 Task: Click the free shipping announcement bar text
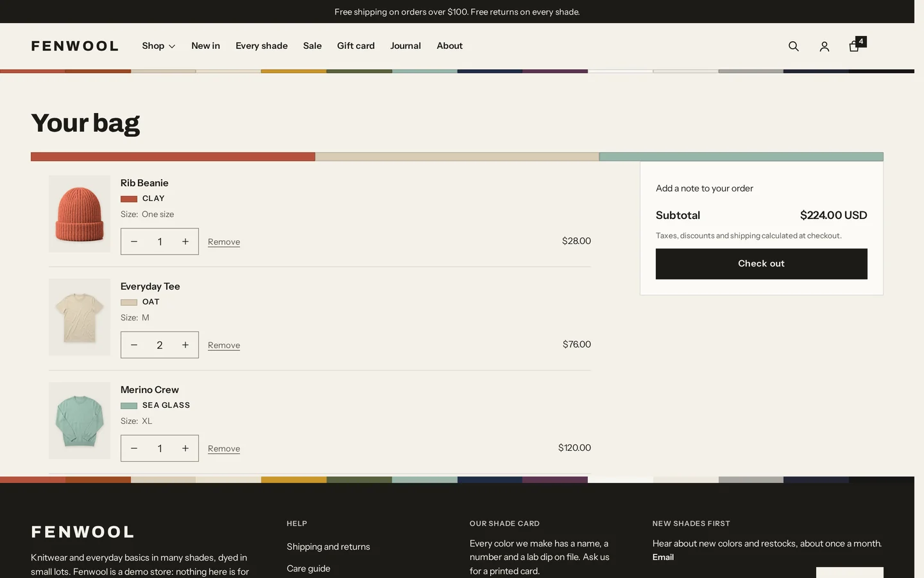click(457, 12)
